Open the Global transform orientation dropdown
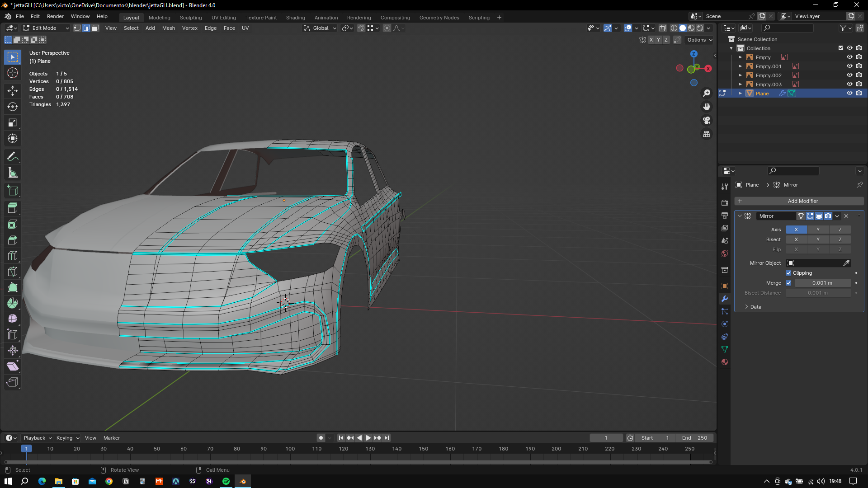Viewport: 868px width, 488px height. tap(321, 28)
